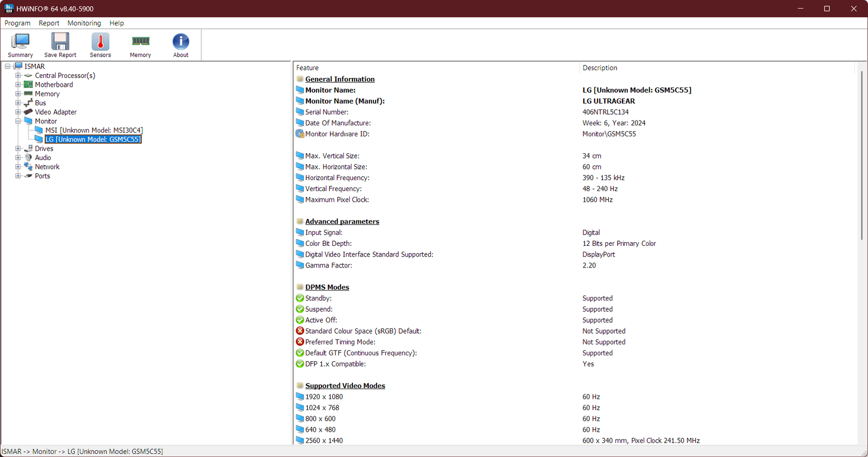Click the green check icon beside Standby
This screenshot has height=457, width=868.
(300, 298)
